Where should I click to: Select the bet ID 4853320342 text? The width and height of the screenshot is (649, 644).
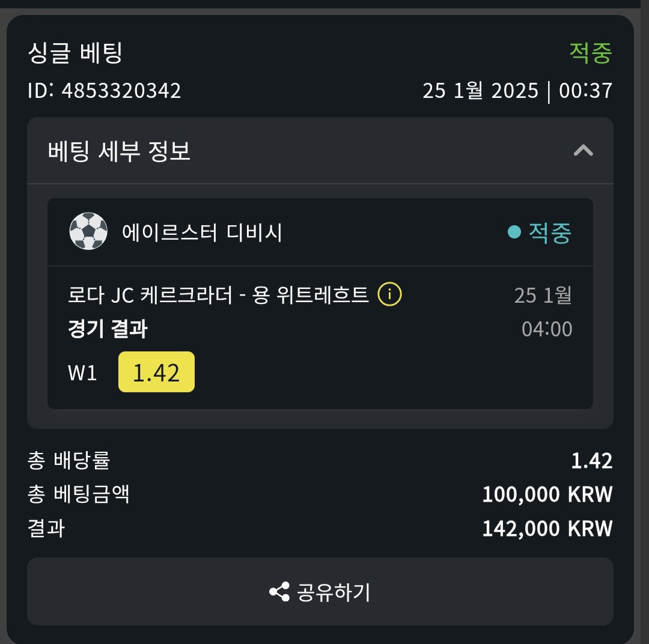[x=121, y=91]
